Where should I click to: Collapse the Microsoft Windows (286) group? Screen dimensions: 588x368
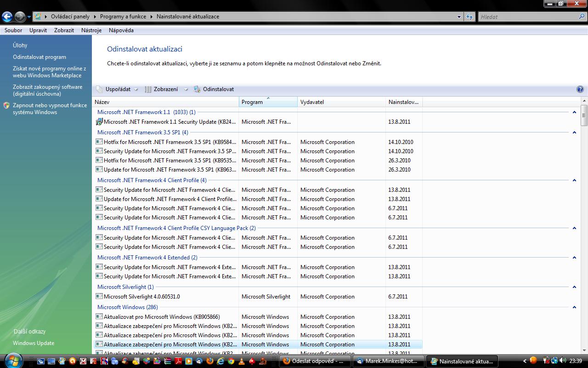pos(574,307)
